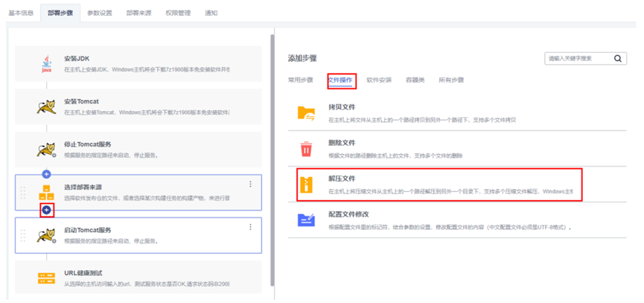644x303 pixels.
Task: Click the red trash icon of 删除文件
Action: (306, 150)
